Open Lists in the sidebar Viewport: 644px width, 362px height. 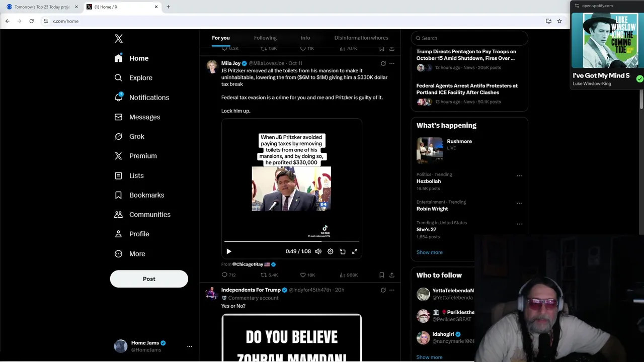129,175
